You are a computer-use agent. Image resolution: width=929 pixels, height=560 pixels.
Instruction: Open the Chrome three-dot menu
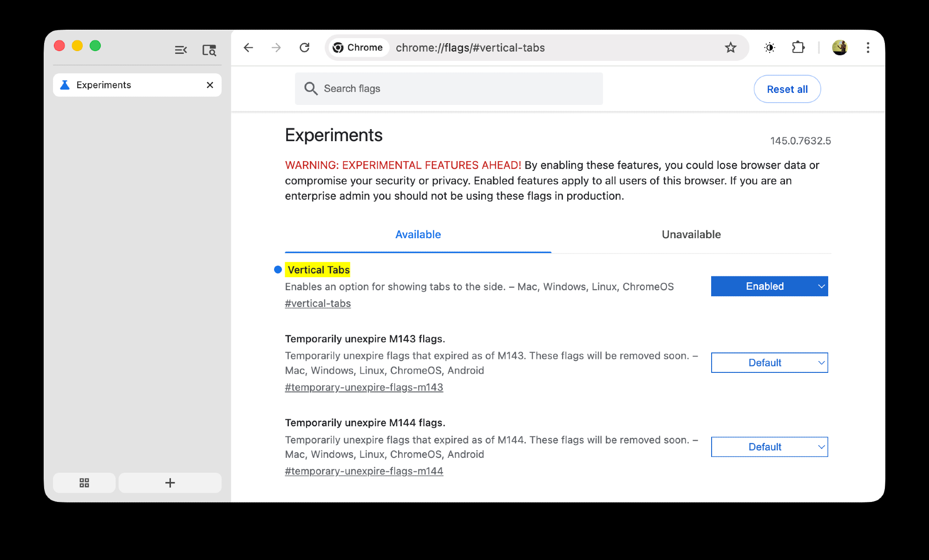click(868, 47)
